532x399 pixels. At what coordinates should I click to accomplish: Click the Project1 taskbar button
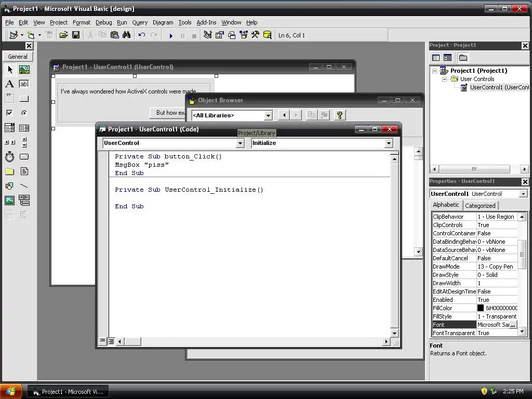[68, 392]
